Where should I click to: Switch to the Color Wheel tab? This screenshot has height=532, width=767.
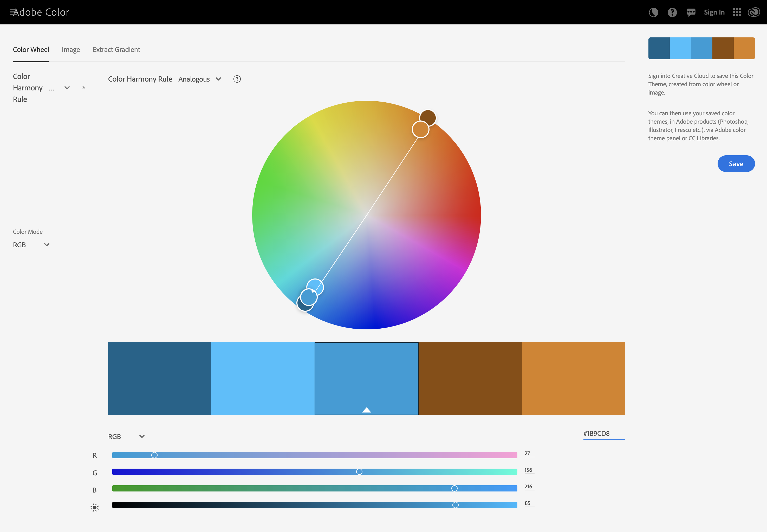coord(31,50)
